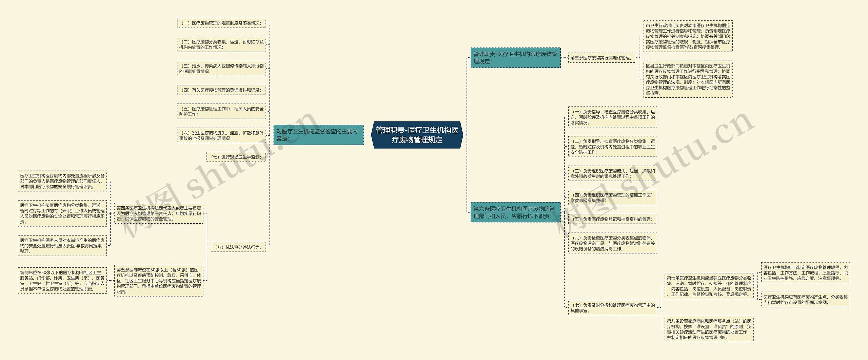Select node (三) 污水、传染病人排泄物消毒处置
868x360 pixels.
tap(221, 69)
